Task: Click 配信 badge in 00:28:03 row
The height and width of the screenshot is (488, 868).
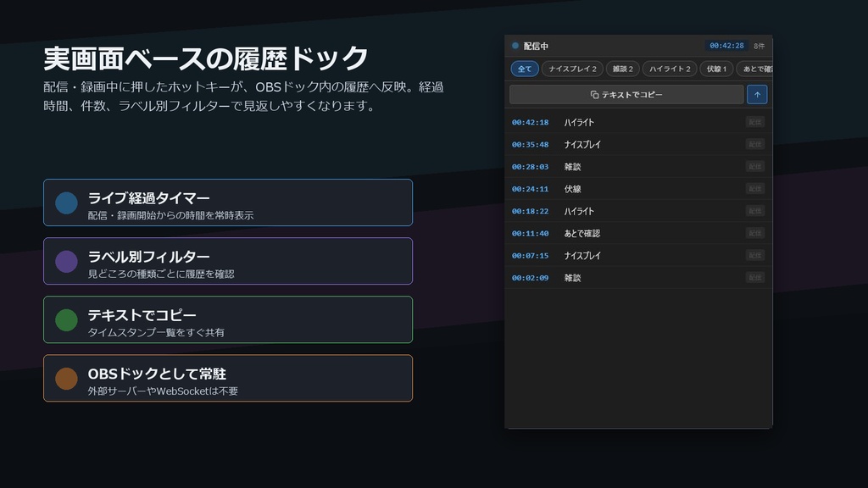Action: [755, 166]
